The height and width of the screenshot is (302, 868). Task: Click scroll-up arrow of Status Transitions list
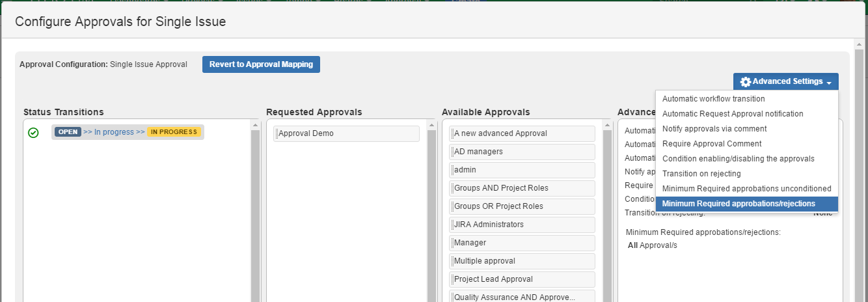[x=256, y=125]
